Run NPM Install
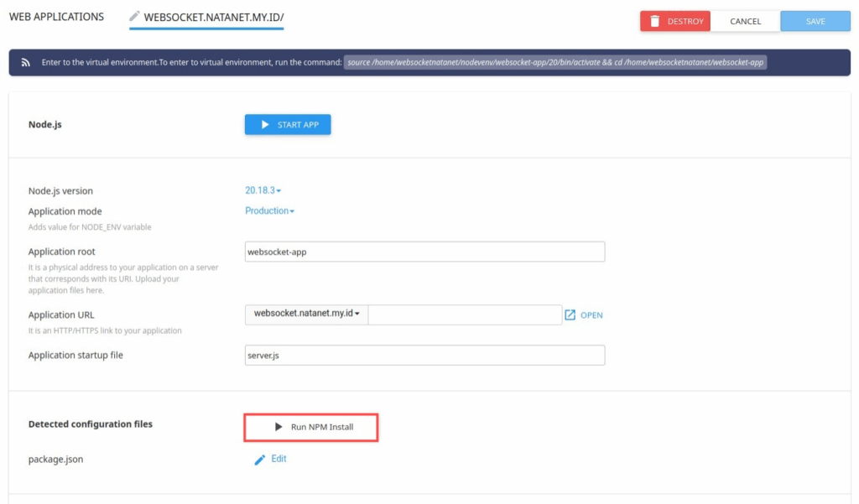 [x=311, y=427]
